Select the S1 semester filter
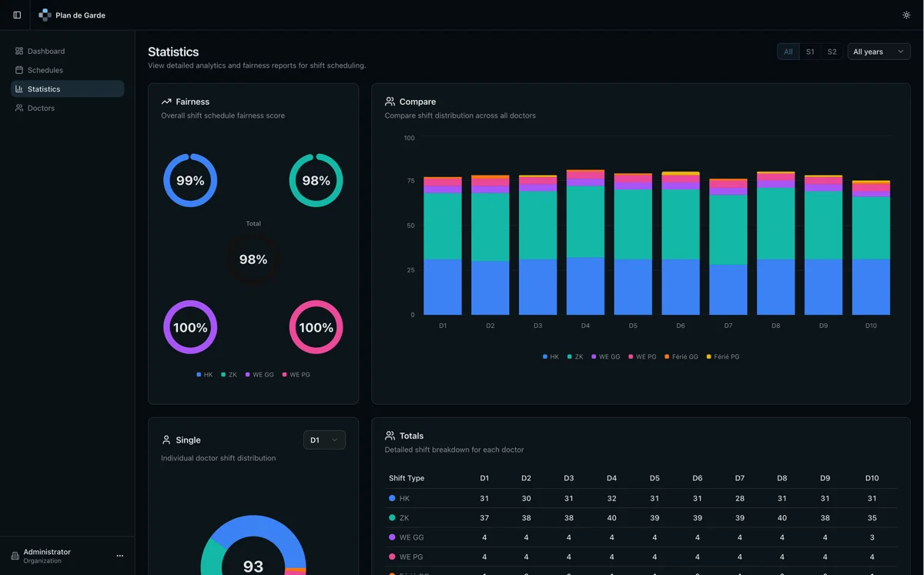 pos(809,52)
